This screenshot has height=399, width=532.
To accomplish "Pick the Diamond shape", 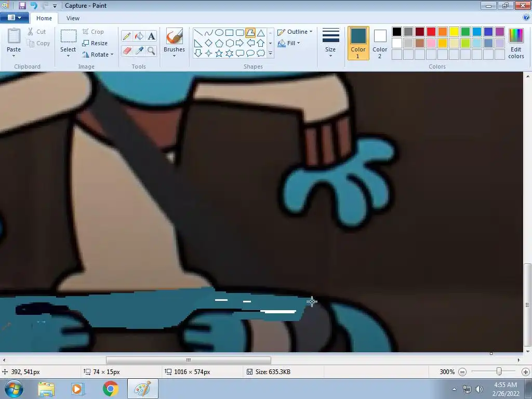I will click(x=209, y=43).
